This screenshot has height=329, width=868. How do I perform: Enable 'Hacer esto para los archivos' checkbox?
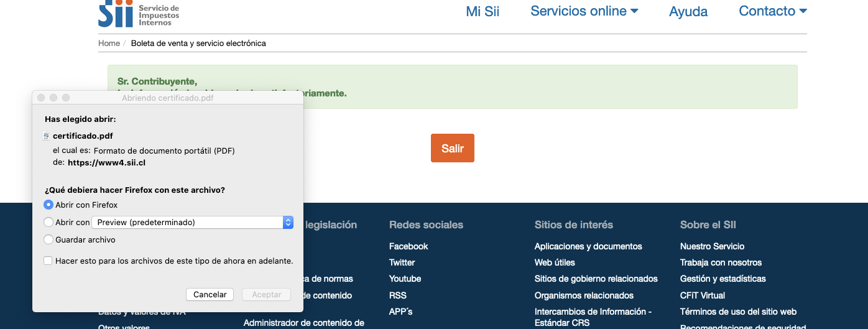[x=48, y=261]
